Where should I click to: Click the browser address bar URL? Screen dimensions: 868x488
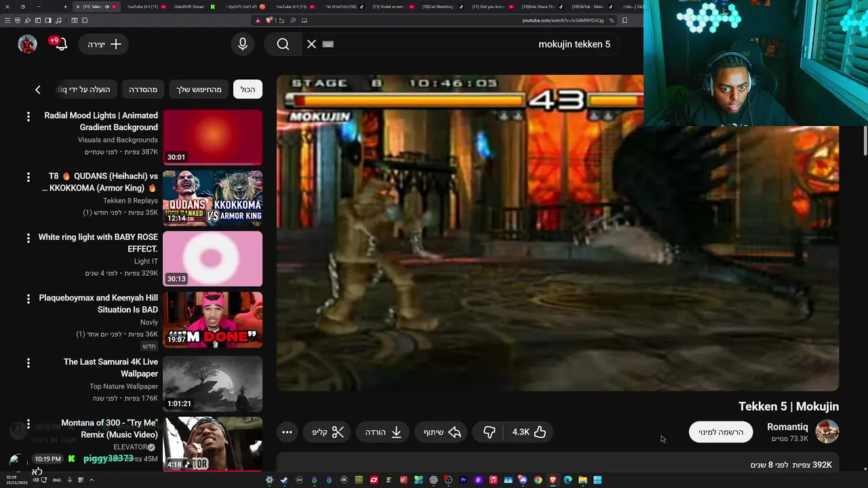coord(562,20)
